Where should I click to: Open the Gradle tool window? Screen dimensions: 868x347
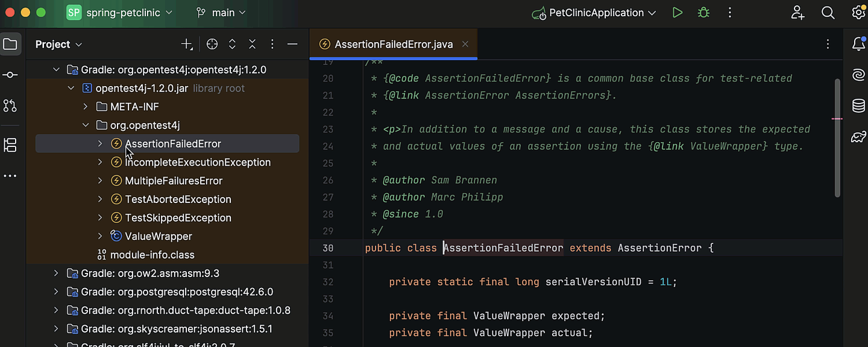tap(858, 137)
